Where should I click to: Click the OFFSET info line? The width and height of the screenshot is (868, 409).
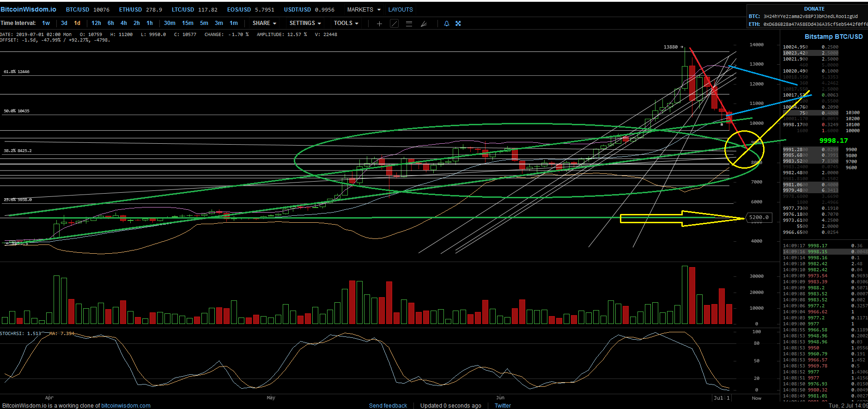(55, 40)
